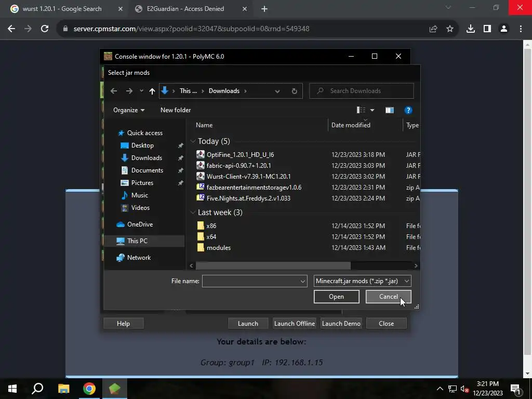Share this page icon

(x=433, y=29)
